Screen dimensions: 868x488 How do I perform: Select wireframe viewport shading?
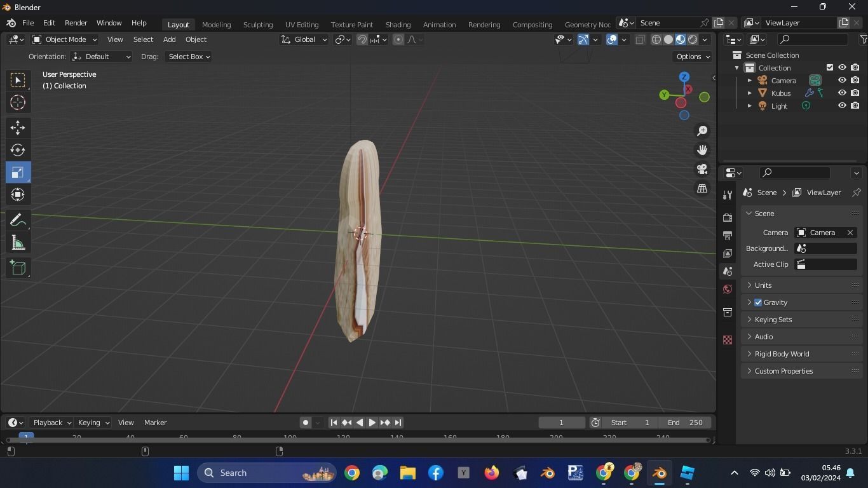[x=656, y=39]
